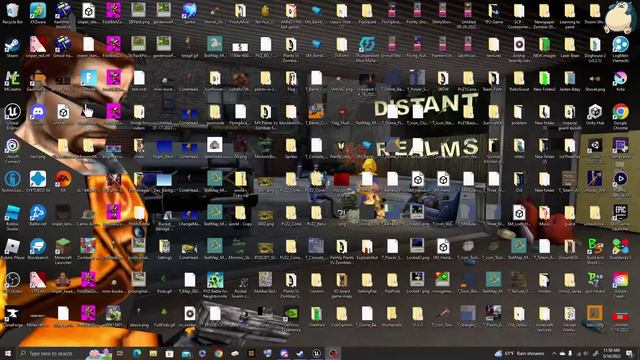Open the Battle.net desktop shortcut
Screen dimensions: 640x360
[38, 215]
